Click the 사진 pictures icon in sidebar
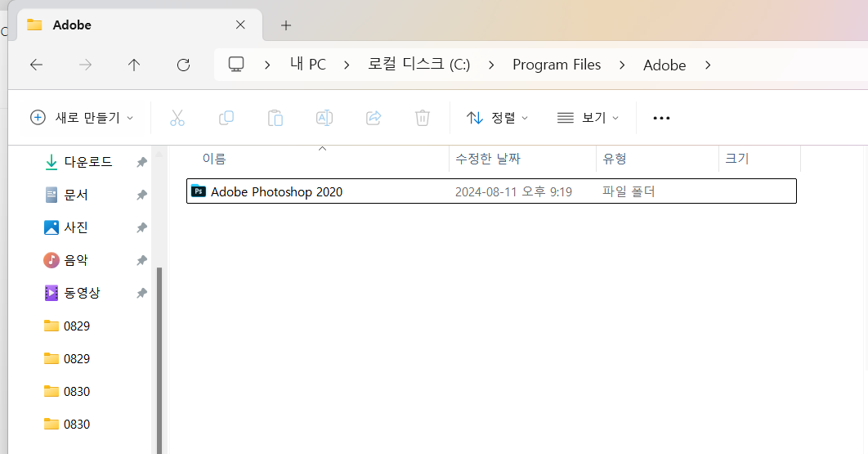868x454 pixels. click(51, 227)
